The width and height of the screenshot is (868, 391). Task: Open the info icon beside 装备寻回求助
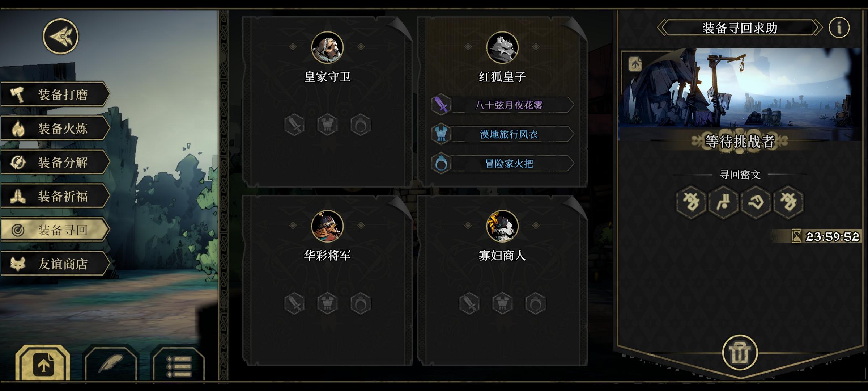click(x=839, y=28)
